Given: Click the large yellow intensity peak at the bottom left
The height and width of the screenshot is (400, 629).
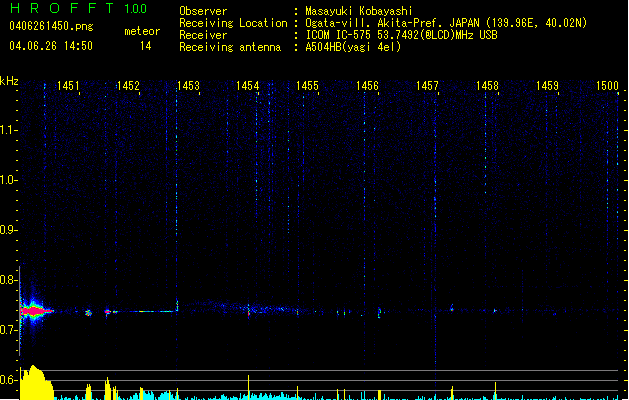Looking at the screenshot, I should pyautogui.click(x=37, y=382).
